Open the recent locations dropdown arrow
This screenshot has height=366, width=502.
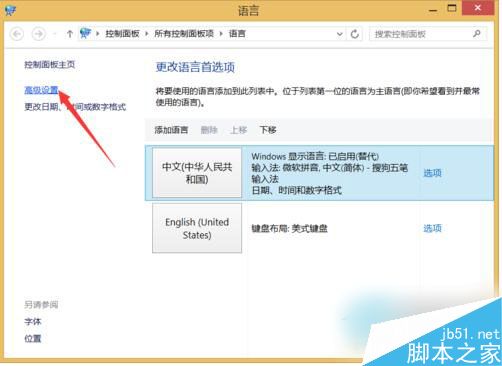pyautogui.click(x=55, y=34)
